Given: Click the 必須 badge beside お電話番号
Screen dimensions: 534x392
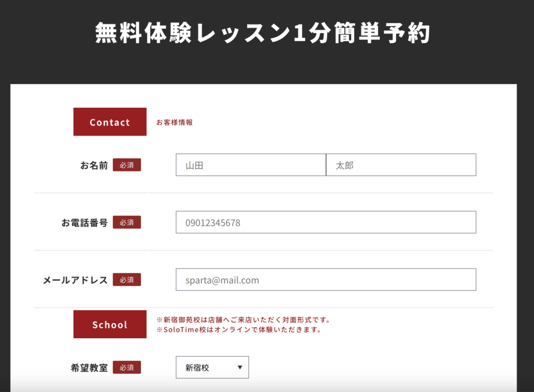Looking at the screenshot, I should 127,223.
